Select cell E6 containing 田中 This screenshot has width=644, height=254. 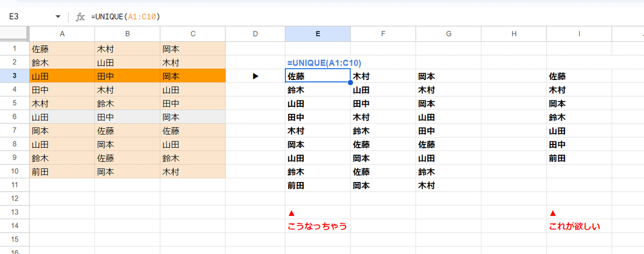(x=318, y=117)
